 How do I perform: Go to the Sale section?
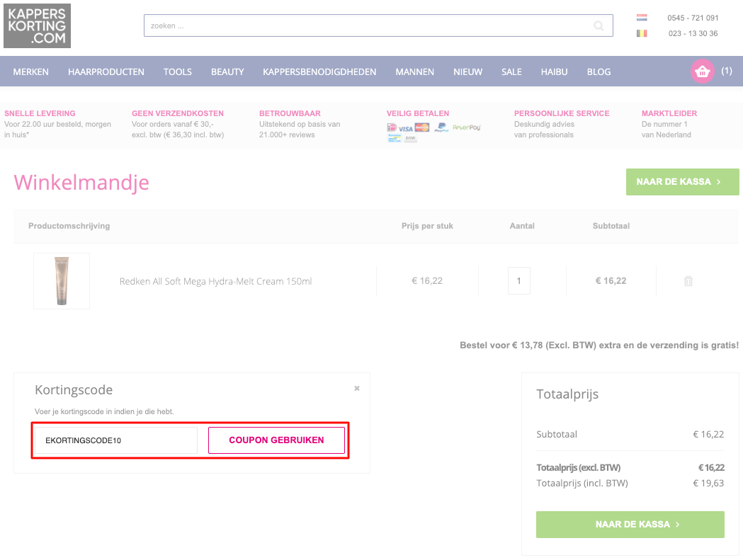(511, 72)
